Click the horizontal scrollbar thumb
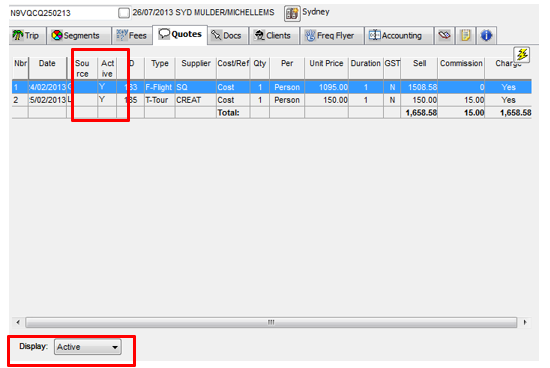This screenshot has height=368, width=550. coord(271,322)
